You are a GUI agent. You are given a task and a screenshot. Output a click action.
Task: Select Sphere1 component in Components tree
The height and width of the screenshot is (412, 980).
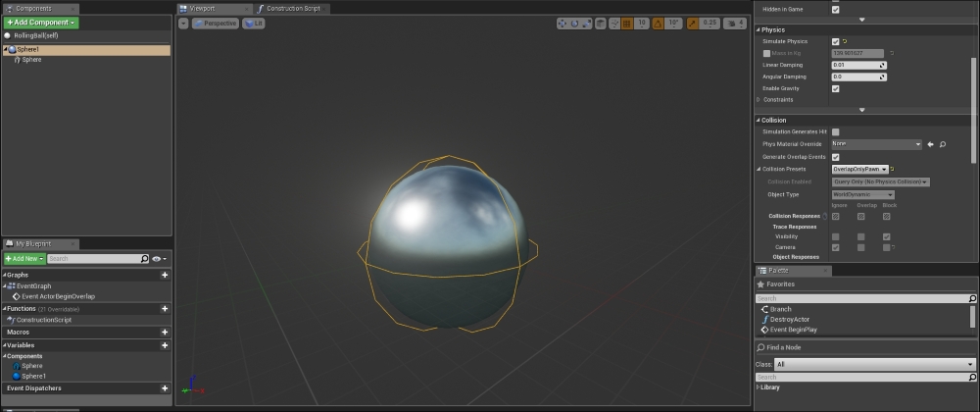(86, 49)
